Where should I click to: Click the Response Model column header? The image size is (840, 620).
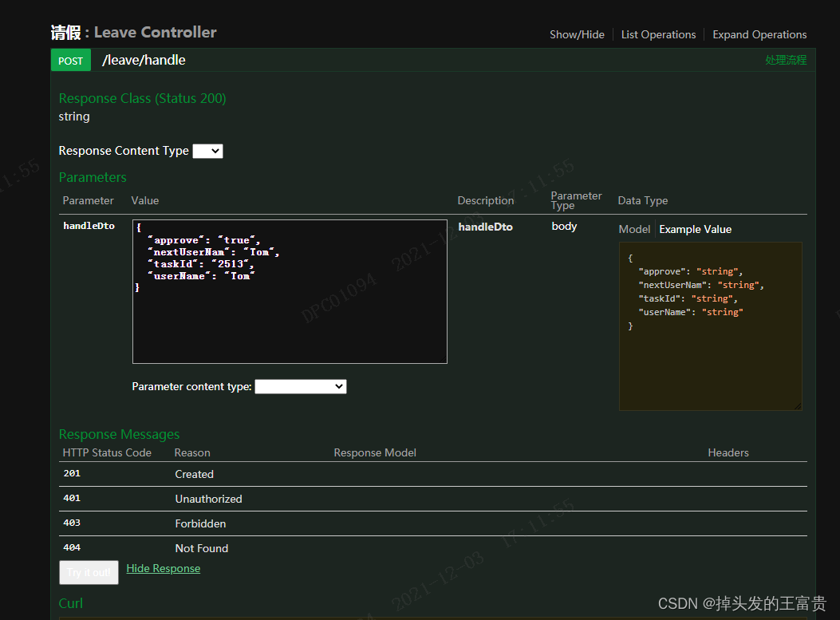click(375, 452)
